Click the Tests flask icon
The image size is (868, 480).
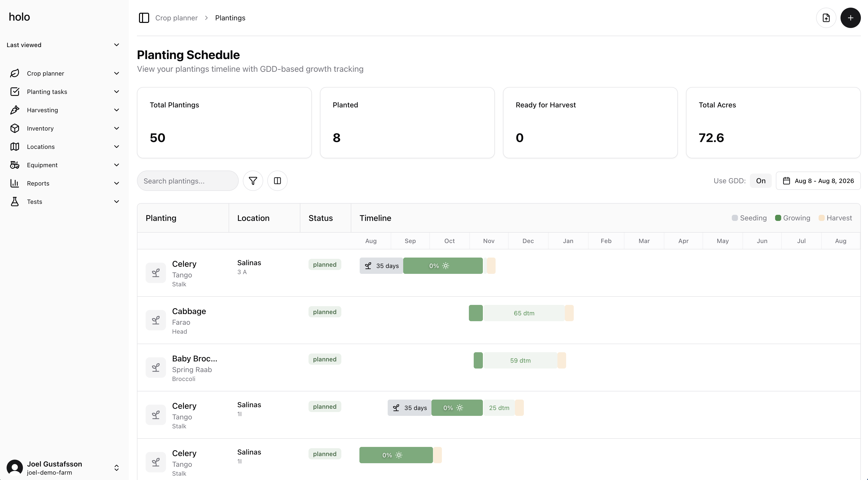(x=15, y=202)
